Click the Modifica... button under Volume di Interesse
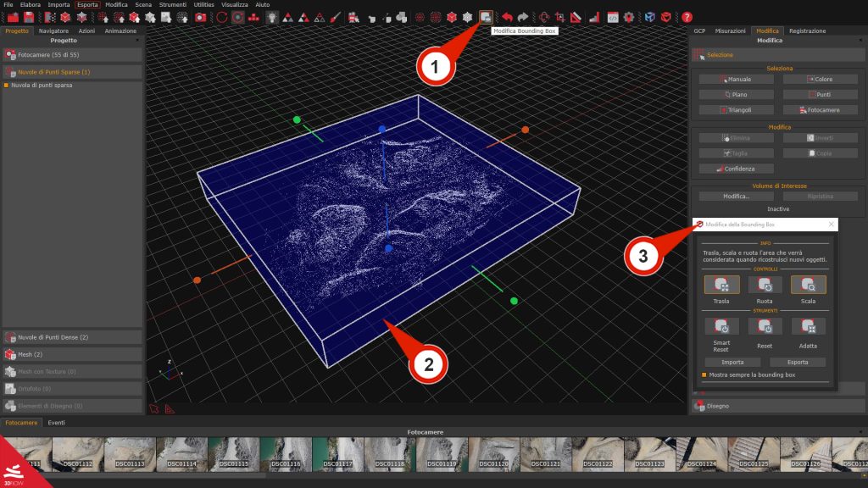The width and height of the screenshot is (868, 488). coord(737,197)
